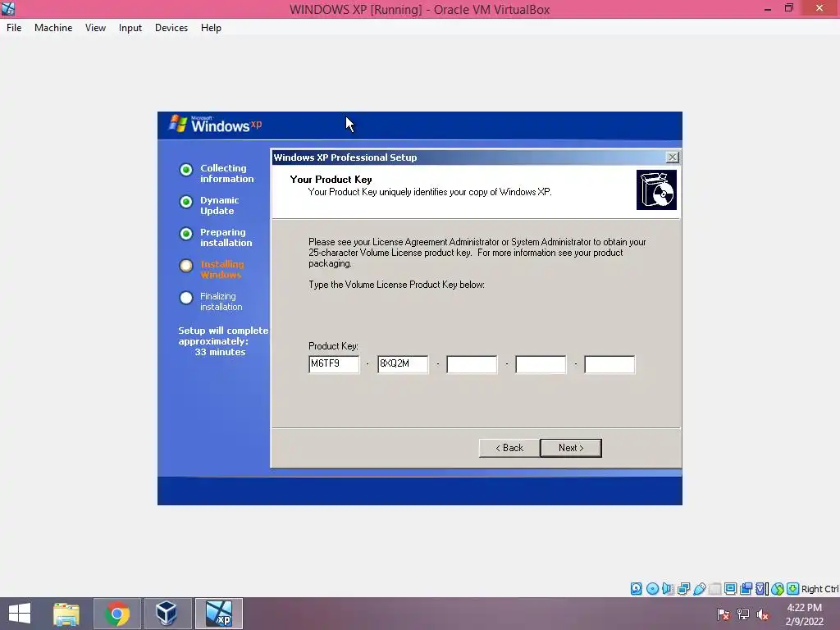Click the third empty product key field
The image size is (840, 630).
point(472,364)
